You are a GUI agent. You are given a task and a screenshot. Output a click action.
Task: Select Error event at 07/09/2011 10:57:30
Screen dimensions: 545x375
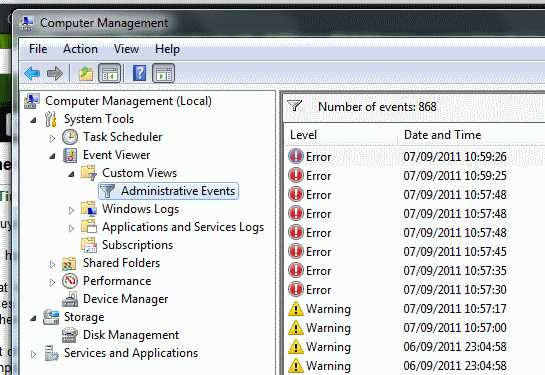(415, 290)
